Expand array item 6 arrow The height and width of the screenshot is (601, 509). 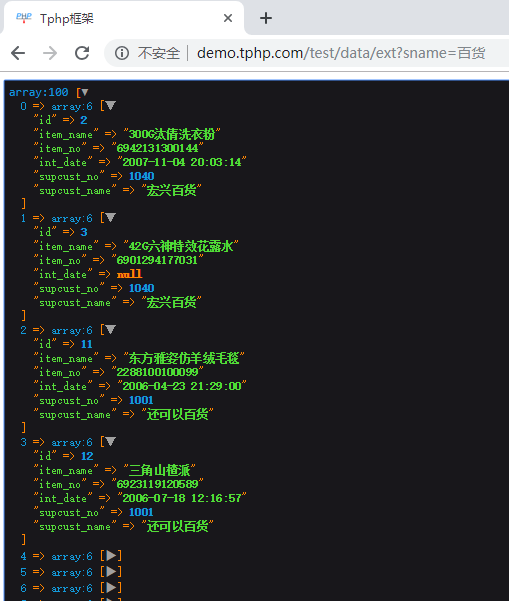point(111,587)
